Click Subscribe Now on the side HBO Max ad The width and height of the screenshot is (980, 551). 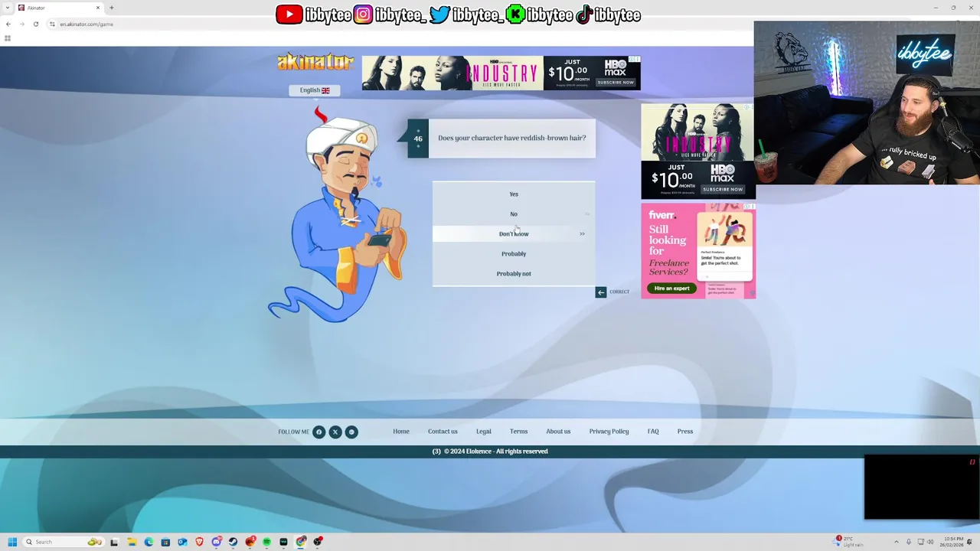pyautogui.click(x=723, y=189)
